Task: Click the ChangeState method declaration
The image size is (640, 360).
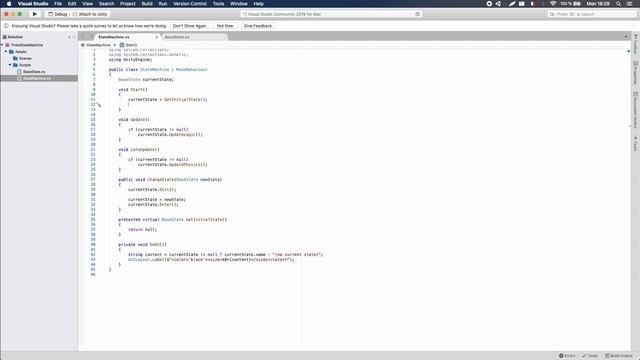Action: point(170,180)
